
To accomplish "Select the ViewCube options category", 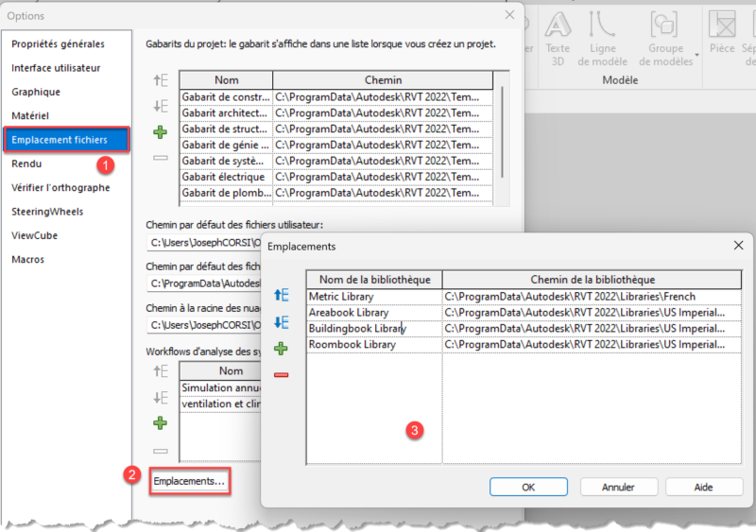I will (x=34, y=235).
